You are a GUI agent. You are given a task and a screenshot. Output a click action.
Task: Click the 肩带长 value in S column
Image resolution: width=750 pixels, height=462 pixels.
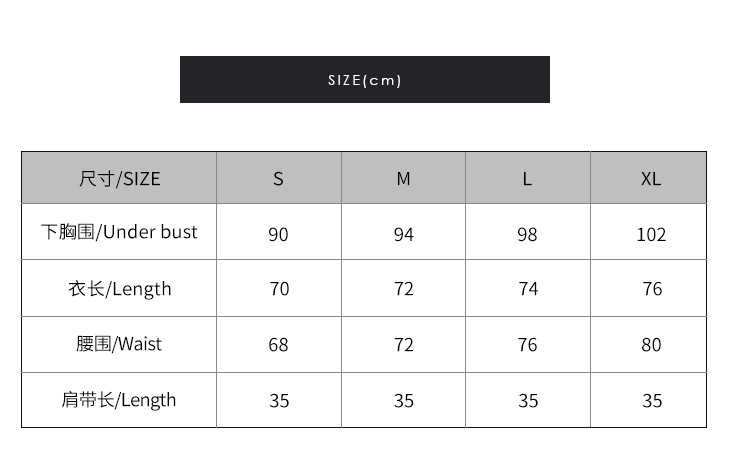pos(279,401)
